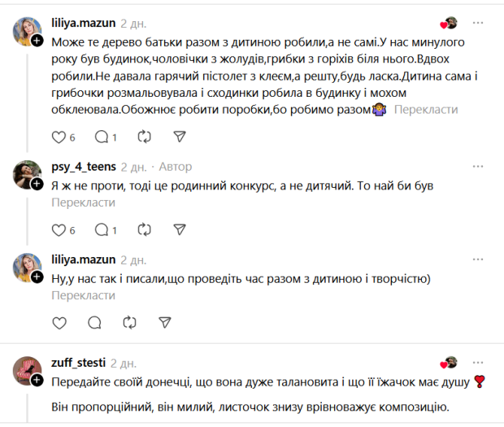Reply to psy_4_teens comment
The width and height of the screenshot is (504, 427).
102,229
